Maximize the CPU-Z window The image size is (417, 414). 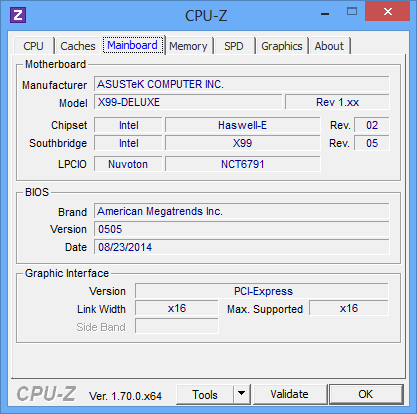[352, 12]
